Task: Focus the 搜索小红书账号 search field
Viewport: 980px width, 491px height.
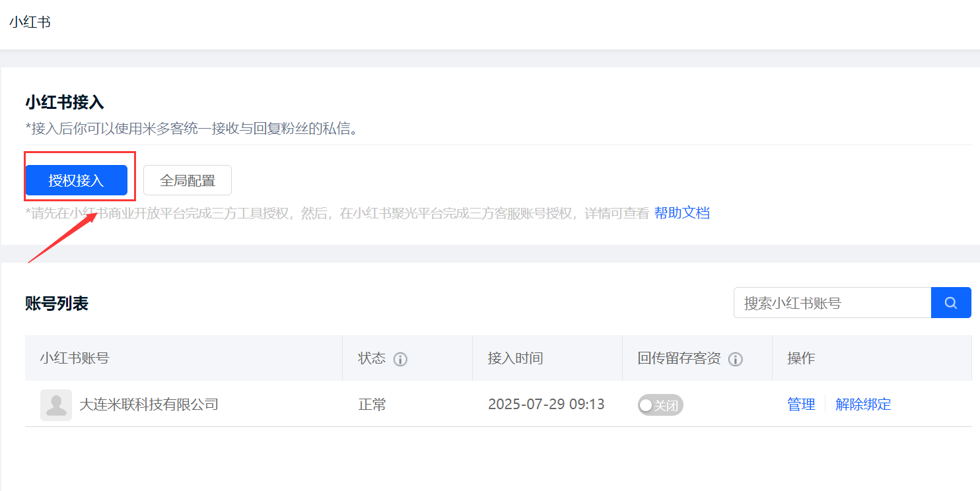Action: [832, 303]
